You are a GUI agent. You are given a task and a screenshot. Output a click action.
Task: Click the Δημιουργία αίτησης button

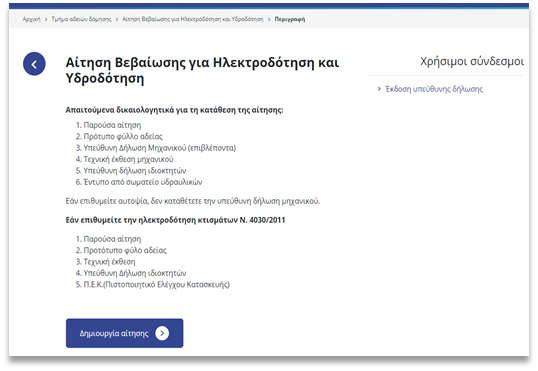tap(125, 333)
